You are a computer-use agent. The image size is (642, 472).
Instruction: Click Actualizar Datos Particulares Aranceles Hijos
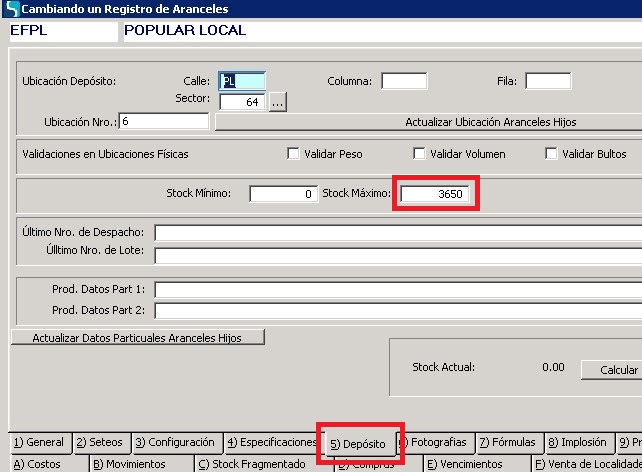click(139, 338)
